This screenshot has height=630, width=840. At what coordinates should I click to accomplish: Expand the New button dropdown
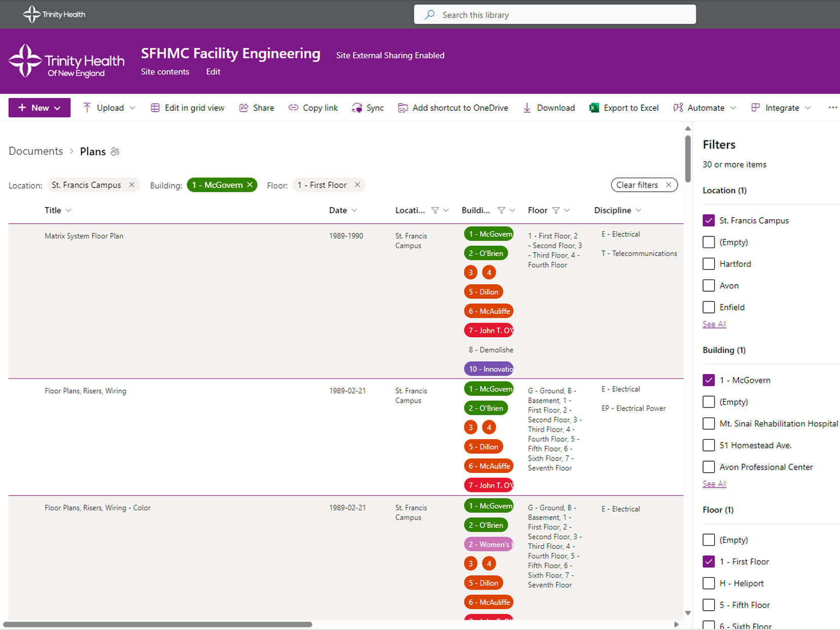click(x=57, y=108)
